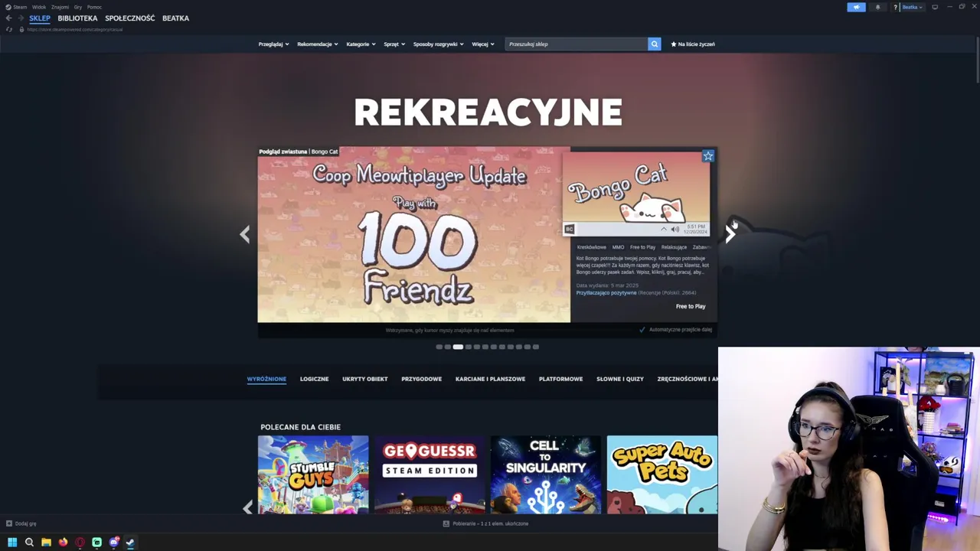Click in the store search field
The height and width of the screenshot is (551, 980).
(x=577, y=44)
